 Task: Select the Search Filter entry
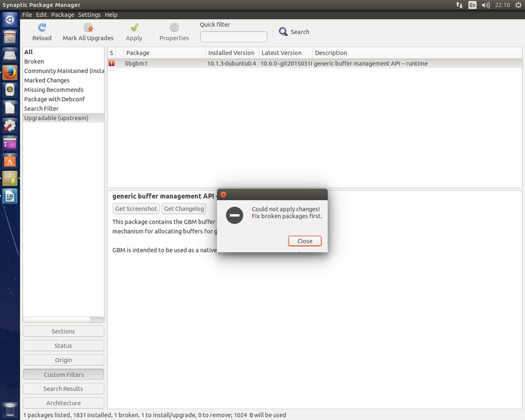[64, 109]
